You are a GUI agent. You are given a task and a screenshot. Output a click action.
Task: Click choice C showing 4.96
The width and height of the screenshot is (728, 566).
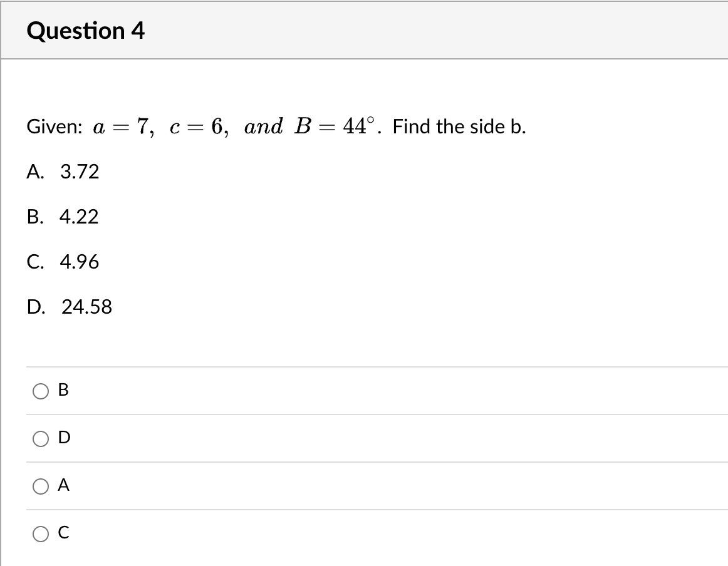pos(63,262)
